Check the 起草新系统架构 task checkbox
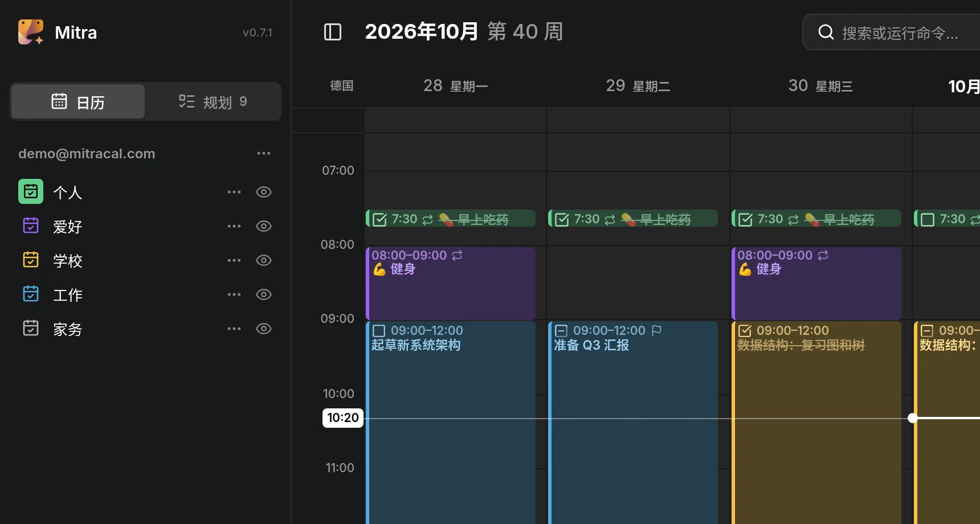The height and width of the screenshot is (524, 980). point(379,331)
